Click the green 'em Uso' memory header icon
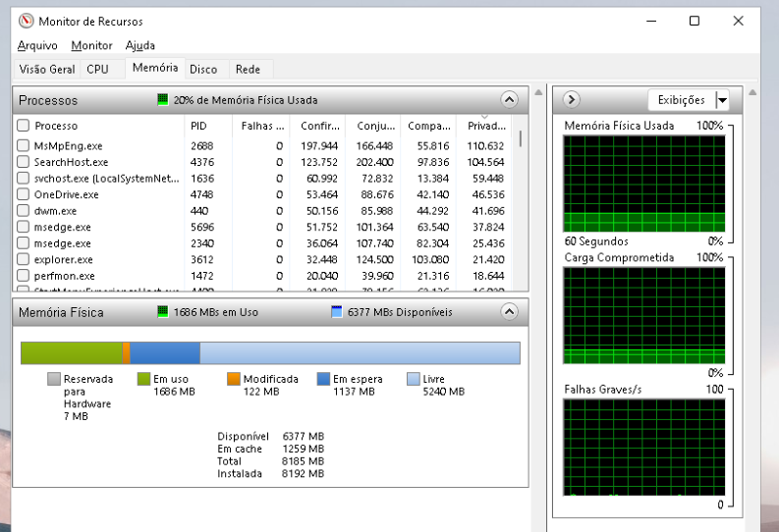 pos(163,312)
